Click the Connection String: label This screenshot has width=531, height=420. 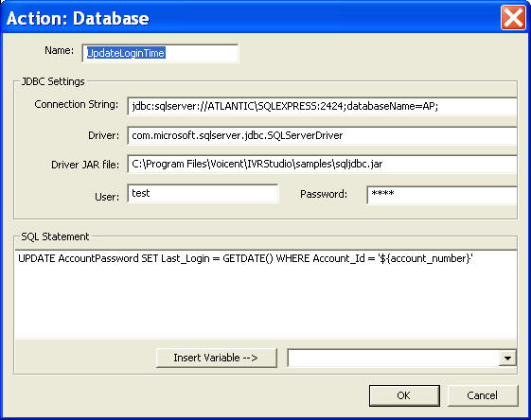click(77, 104)
